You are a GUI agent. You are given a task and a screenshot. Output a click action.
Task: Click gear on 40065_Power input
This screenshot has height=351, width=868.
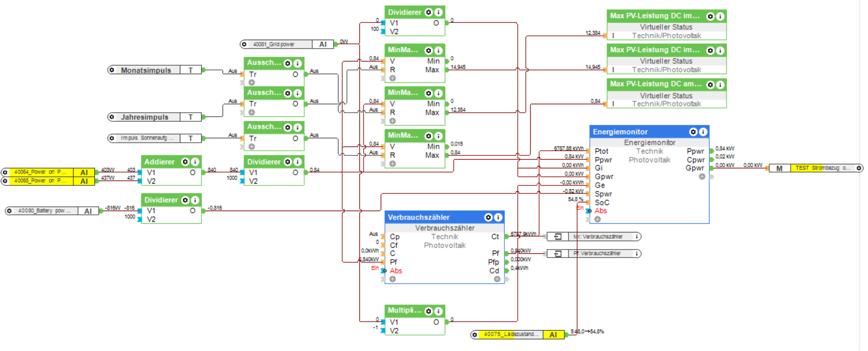(x=5, y=181)
